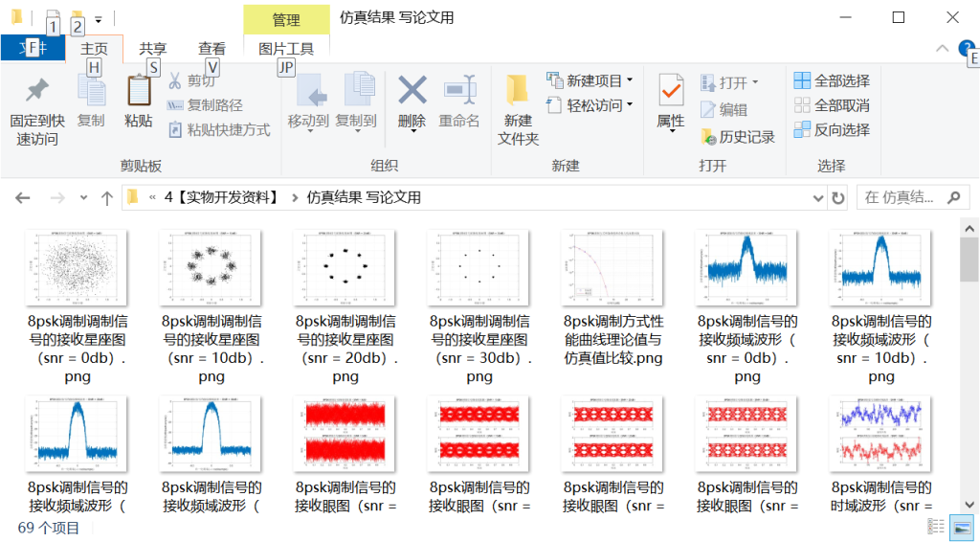The width and height of the screenshot is (980, 542).
Task: Click the Manage (管理) contextual tab
Action: (286, 19)
